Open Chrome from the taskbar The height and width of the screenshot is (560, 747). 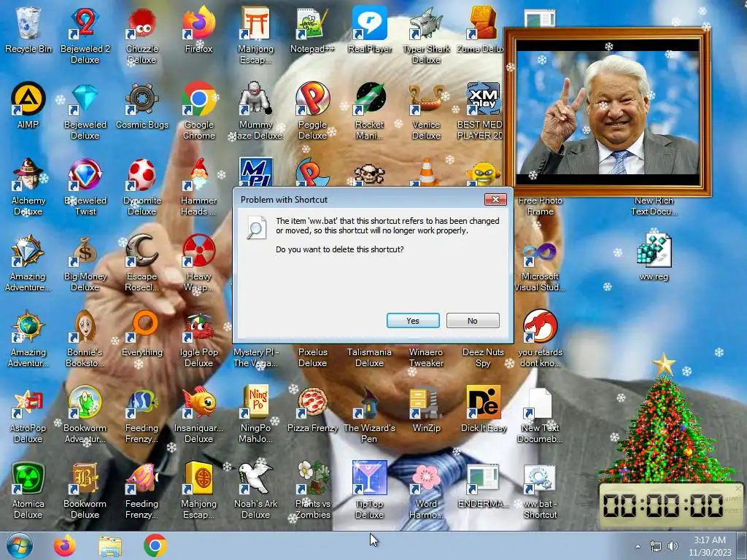155,545
